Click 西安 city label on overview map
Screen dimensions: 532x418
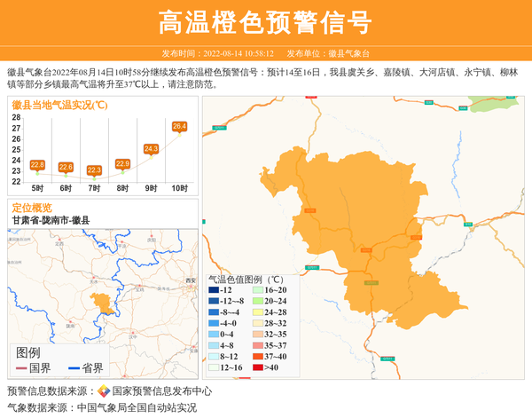[x=190, y=280]
